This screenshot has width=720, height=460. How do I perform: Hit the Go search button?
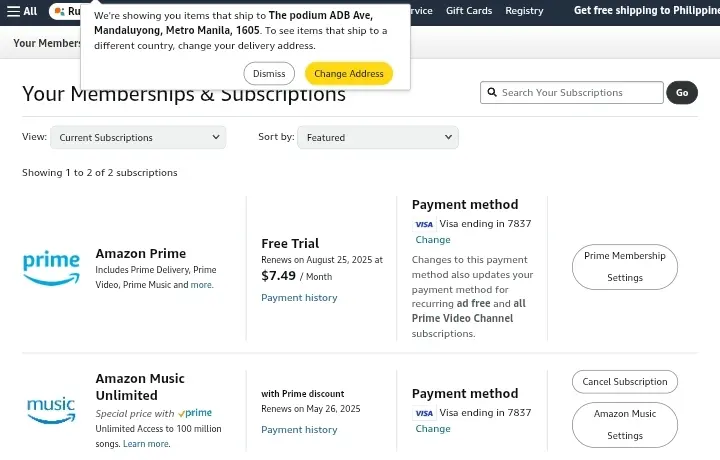(682, 93)
